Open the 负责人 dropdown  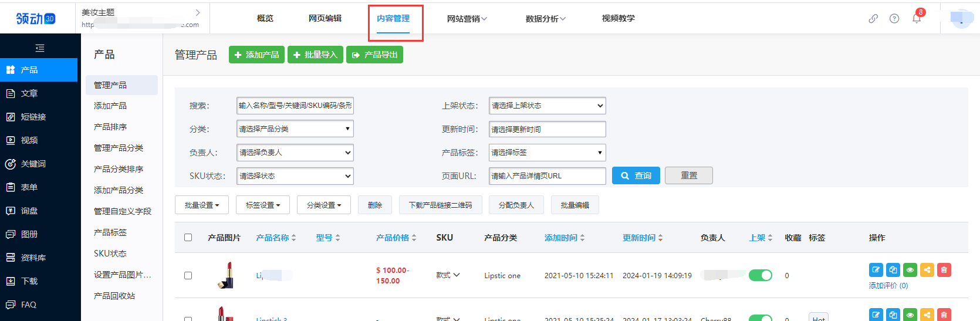point(295,153)
